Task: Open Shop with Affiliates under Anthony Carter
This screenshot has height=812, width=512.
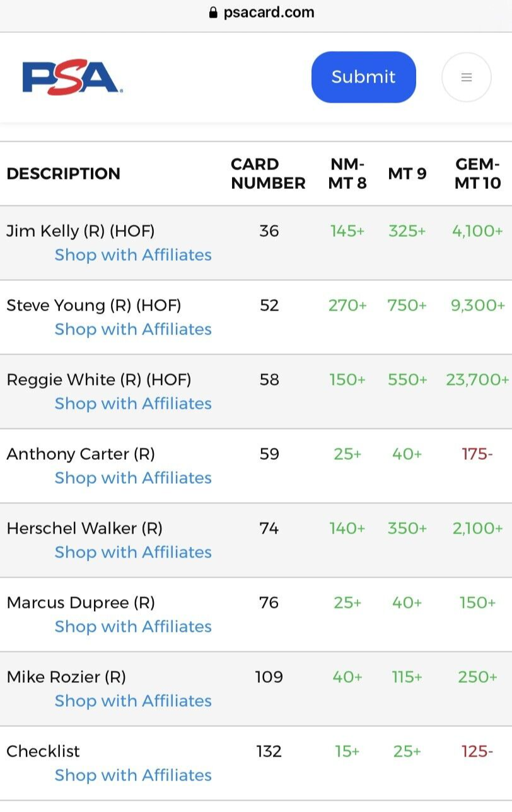Action: (x=133, y=478)
